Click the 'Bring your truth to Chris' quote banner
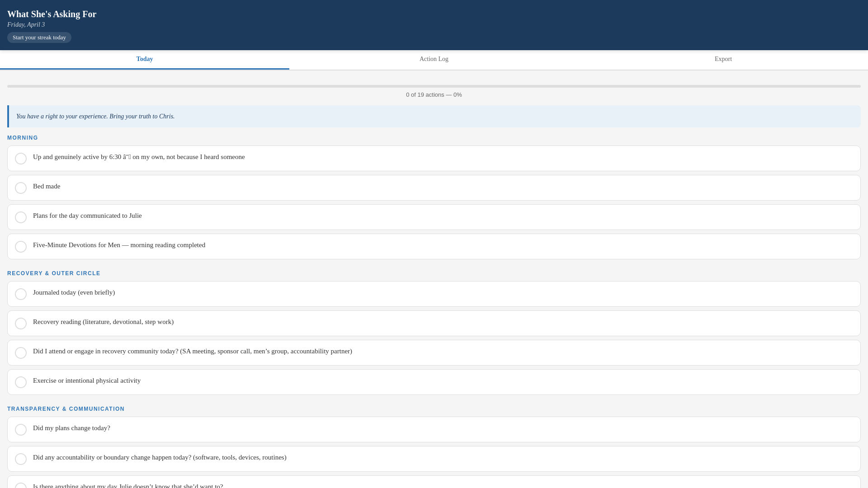This screenshot has width=868, height=488. (x=434, y=117)
